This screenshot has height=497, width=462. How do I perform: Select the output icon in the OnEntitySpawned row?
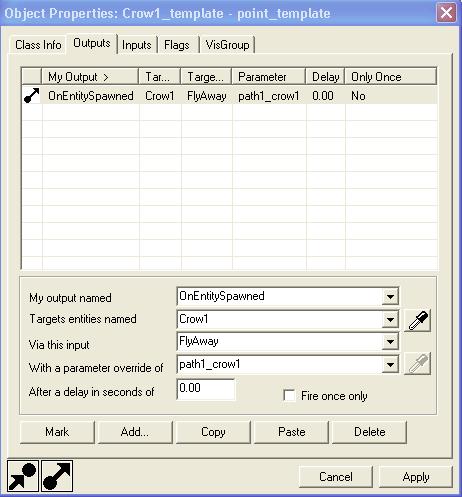click(x=32, y=96)
